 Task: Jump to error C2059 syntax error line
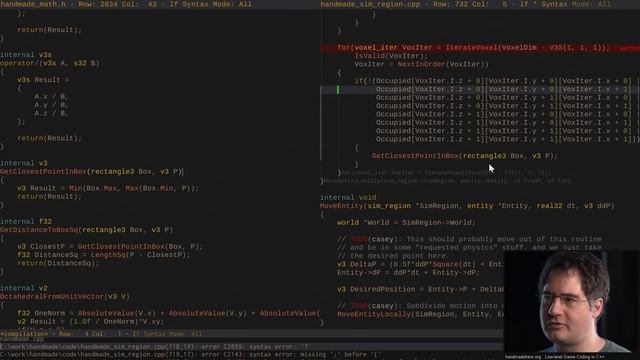click(x=157, y=347)
